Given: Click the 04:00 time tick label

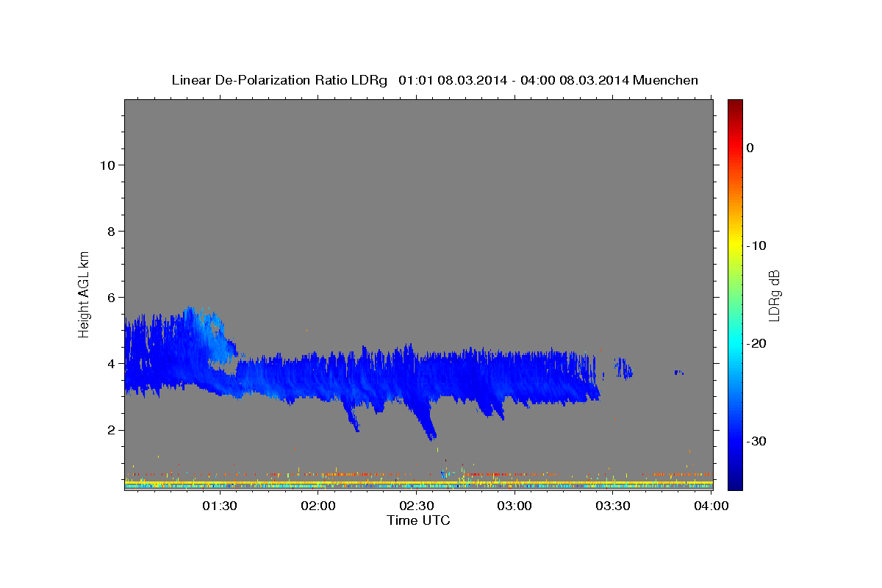Looking at the screenshot, I should tap(711, 506).
